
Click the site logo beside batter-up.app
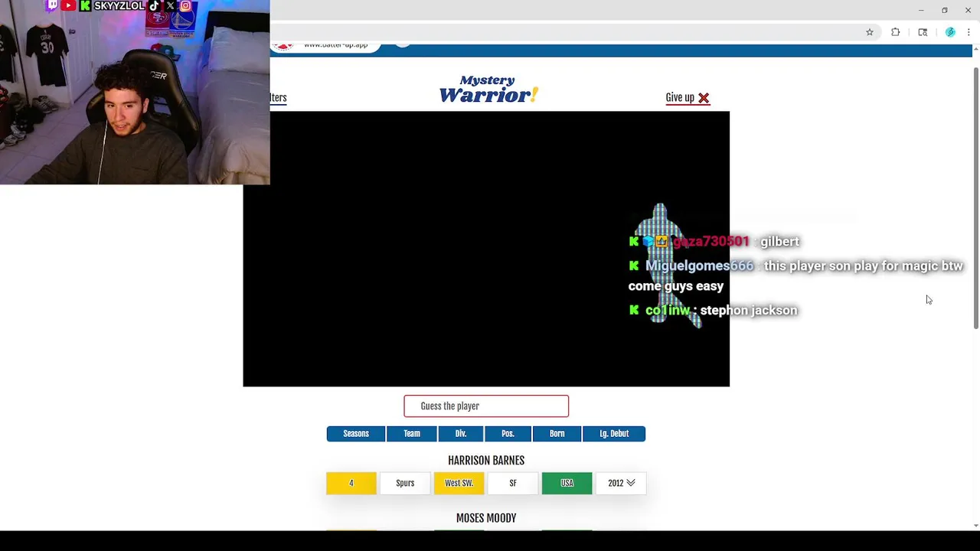pyautogui.click(x=284, y=46)
